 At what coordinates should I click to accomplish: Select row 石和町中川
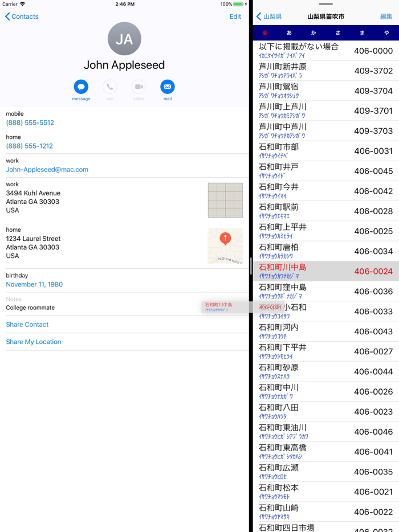pyautogui.click(x=326, y=391)
